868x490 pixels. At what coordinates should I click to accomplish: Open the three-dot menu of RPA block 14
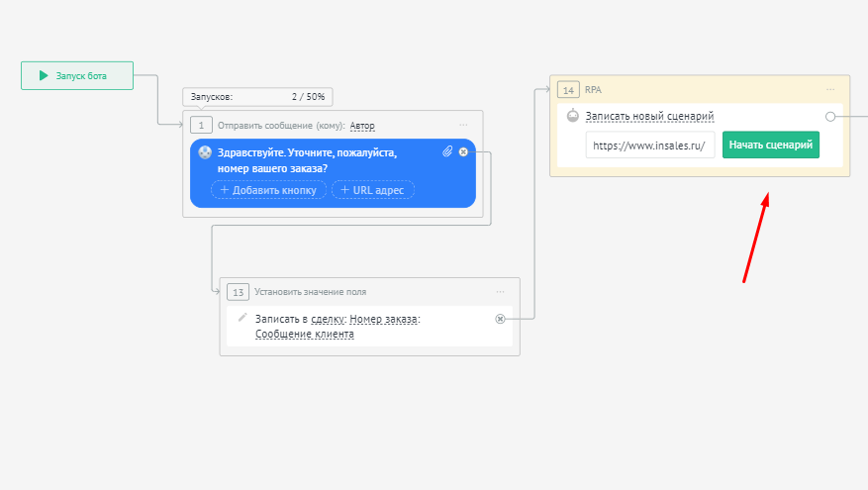click(830, 89)
